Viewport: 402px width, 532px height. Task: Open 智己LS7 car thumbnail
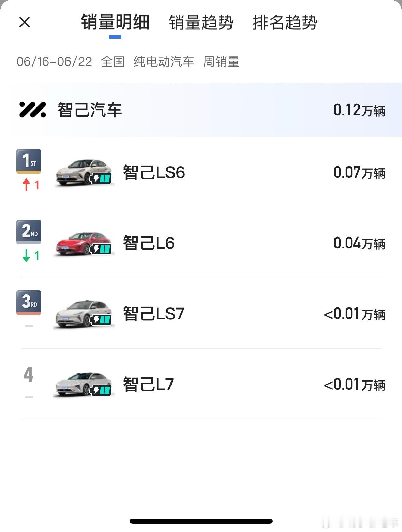[x=84, y=314]
